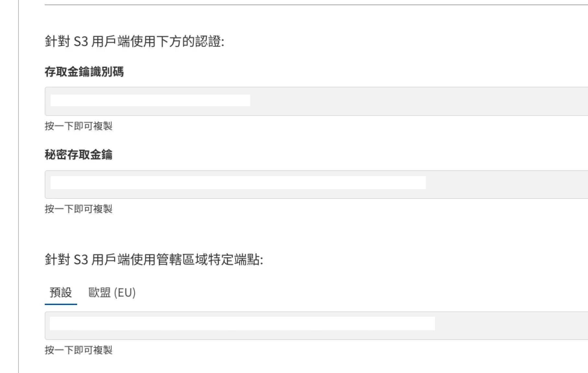Click the blue underline beneath 預設 tab
This screenshot has width=588, height=373.
[61, 304]
